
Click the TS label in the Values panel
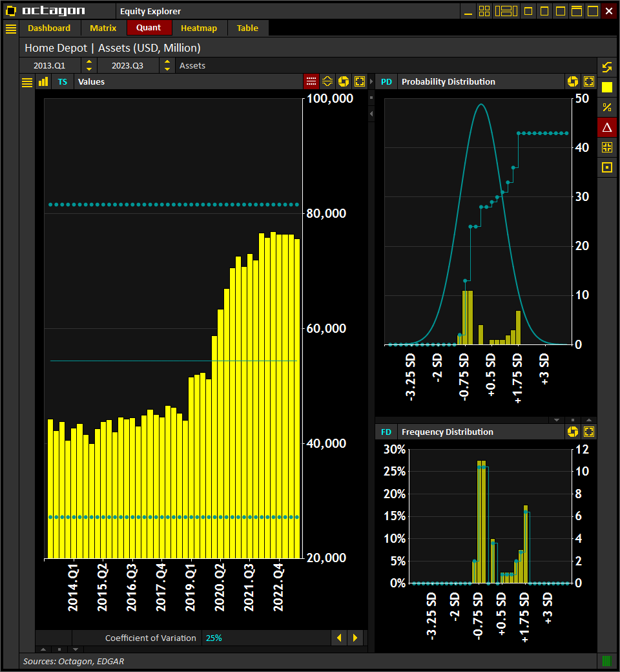62,81
